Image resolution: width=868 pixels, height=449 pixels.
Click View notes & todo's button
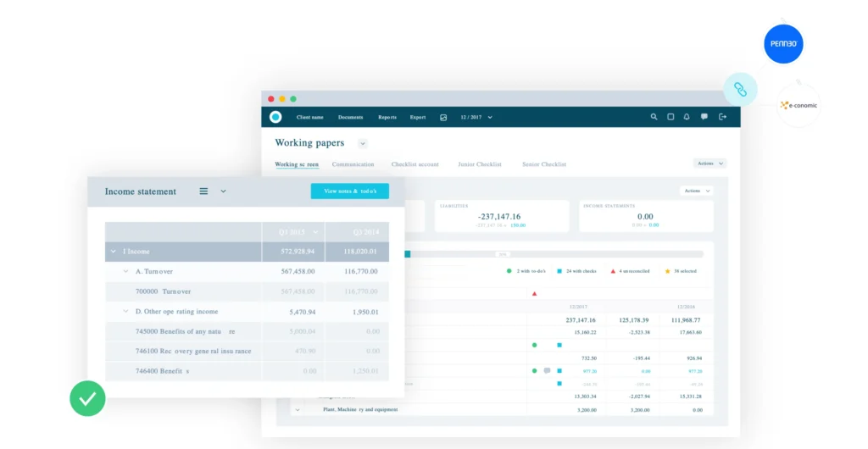350,191
